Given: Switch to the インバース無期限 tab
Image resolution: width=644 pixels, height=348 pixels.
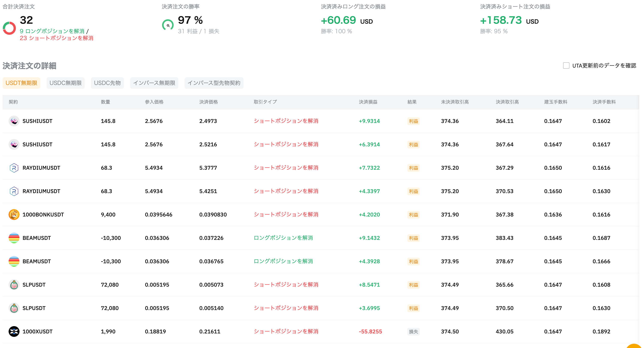Looking at the screenshot, I should pos(154,83).
